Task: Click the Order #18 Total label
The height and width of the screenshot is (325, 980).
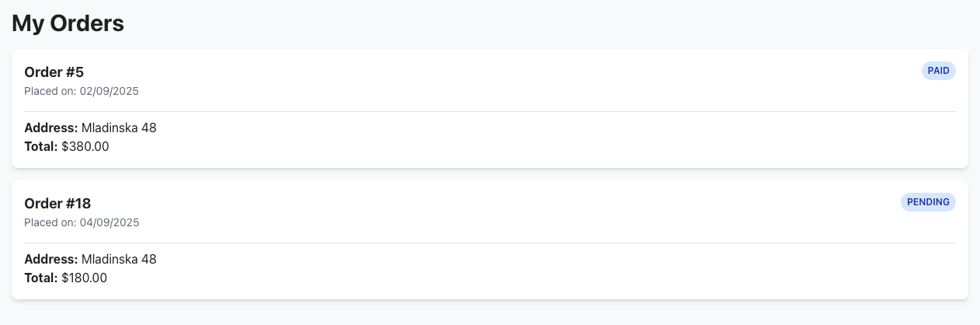Action: (x=41, y=278)
